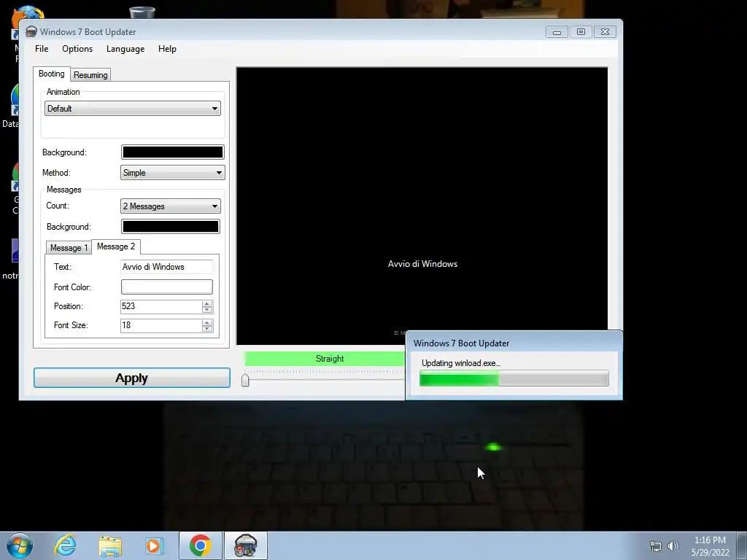
Task: Increase the Font Size with up arrow
Action: [206, 322]
